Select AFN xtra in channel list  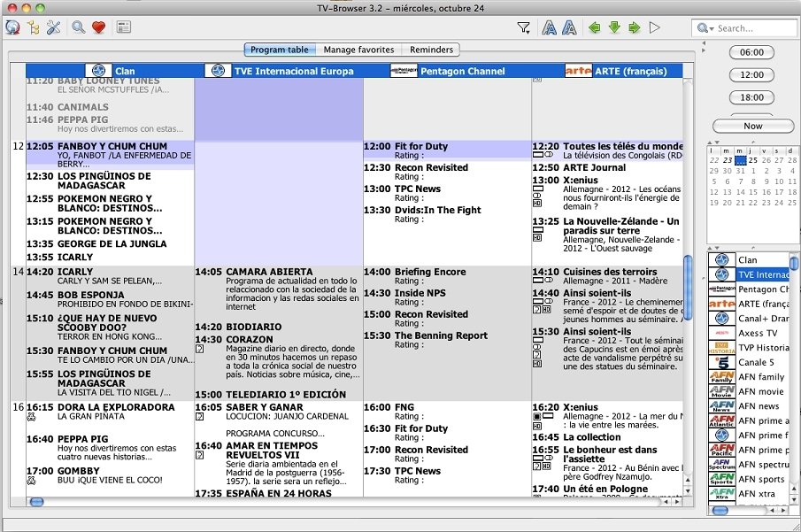(749, 494)
